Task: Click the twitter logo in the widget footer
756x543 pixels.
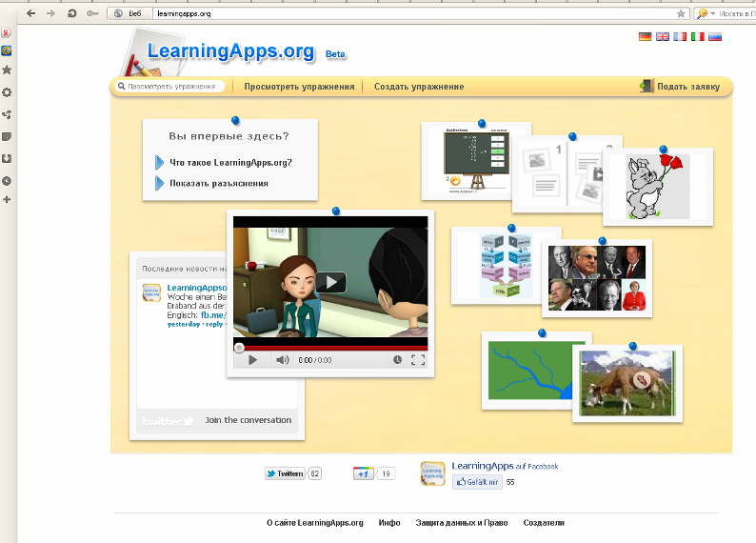Action: [168, 421]
